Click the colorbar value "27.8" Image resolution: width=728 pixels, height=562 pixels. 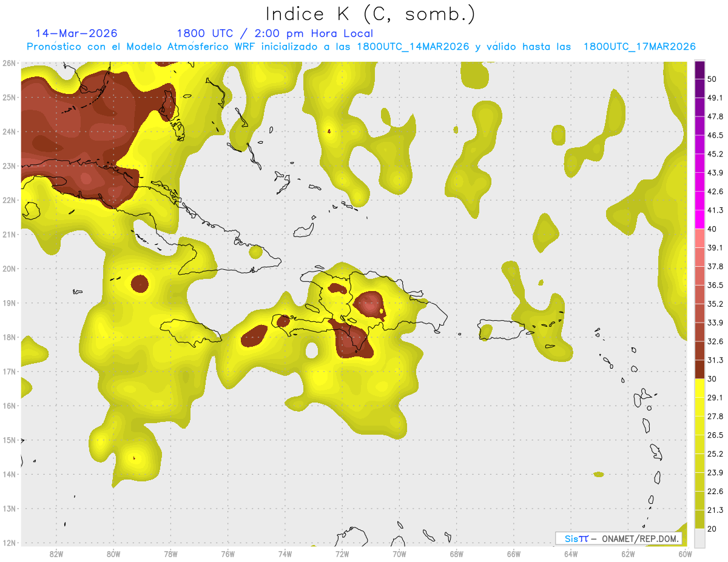[715, 416]
